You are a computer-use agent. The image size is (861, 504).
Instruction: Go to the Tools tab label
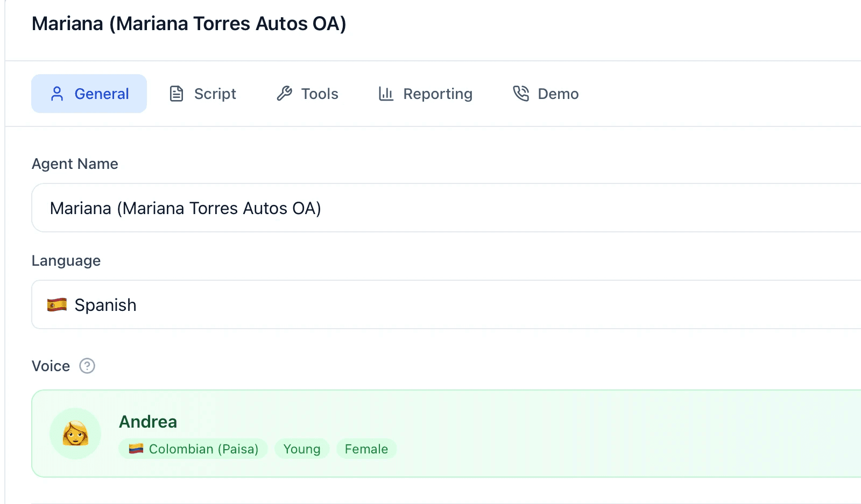point(320,94)
